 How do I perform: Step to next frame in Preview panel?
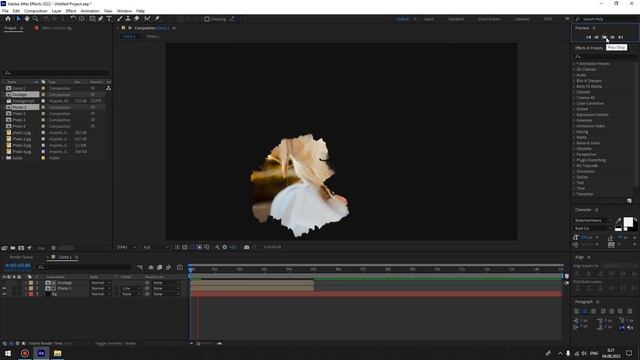coord(613,37)
